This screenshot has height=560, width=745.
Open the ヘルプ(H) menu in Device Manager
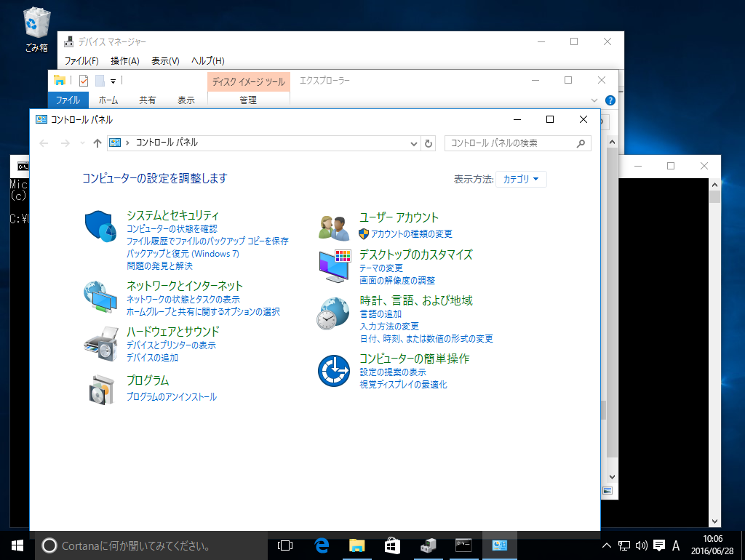click(207, 61)
